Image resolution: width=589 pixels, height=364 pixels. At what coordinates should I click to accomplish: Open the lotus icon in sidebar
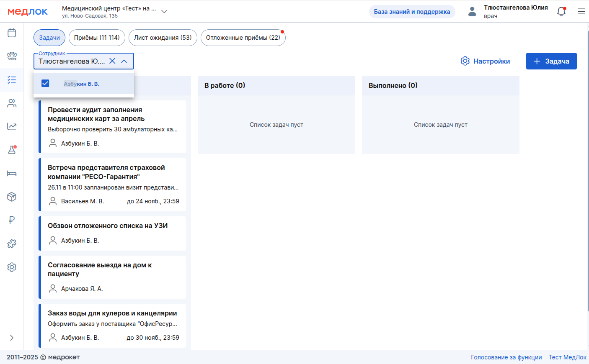12,56
